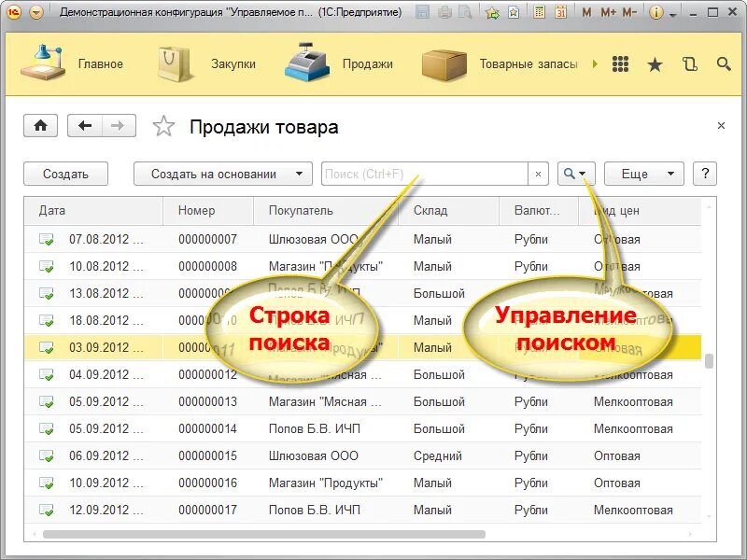Click posted document icon for 10.09.2012 row
Screen dimensions: 747x560
tap(46, 483)
